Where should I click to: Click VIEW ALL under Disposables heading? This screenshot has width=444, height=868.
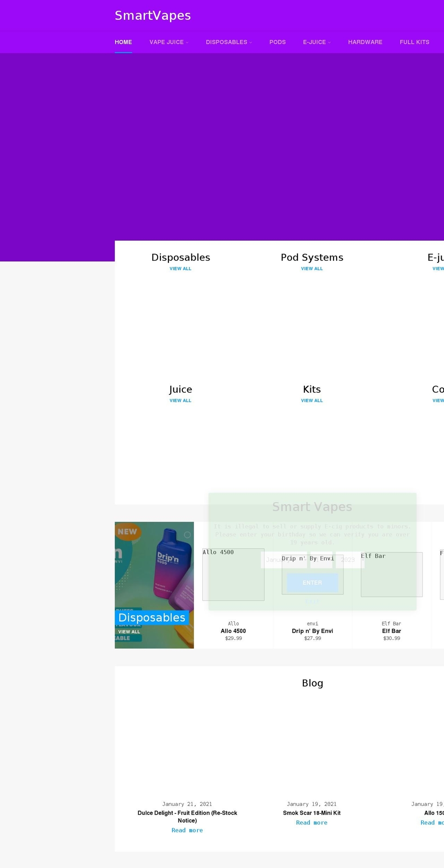coord(180,269)
